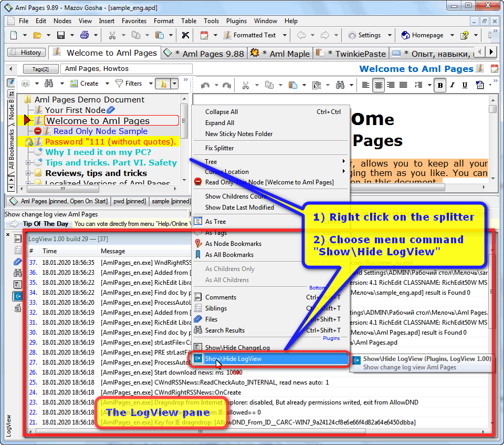This screenshot has height=445, width=504.
Task: Click the tags field containing Aml Pages, Howtos
Action: click(127, 68)
